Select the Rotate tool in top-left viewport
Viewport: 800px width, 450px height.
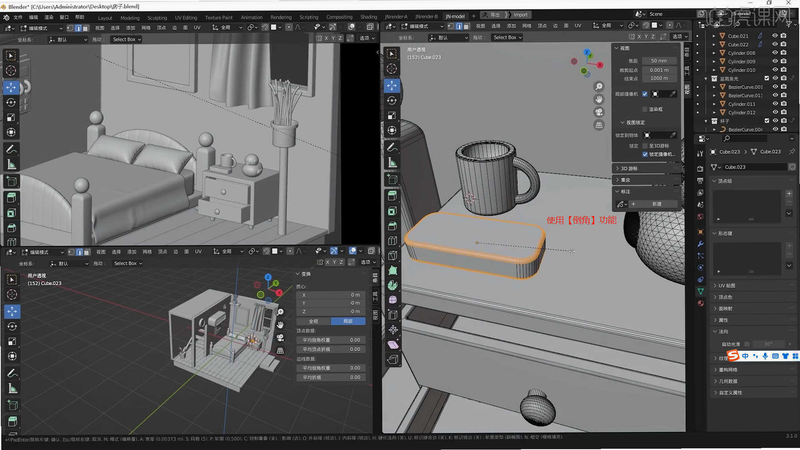11,103
